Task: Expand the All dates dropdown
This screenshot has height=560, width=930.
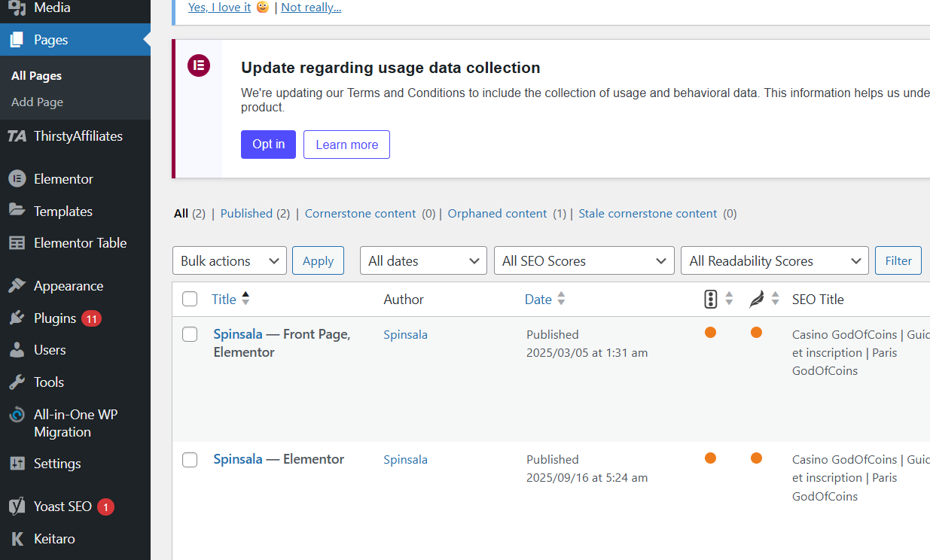Action: (x=423, y=261)
